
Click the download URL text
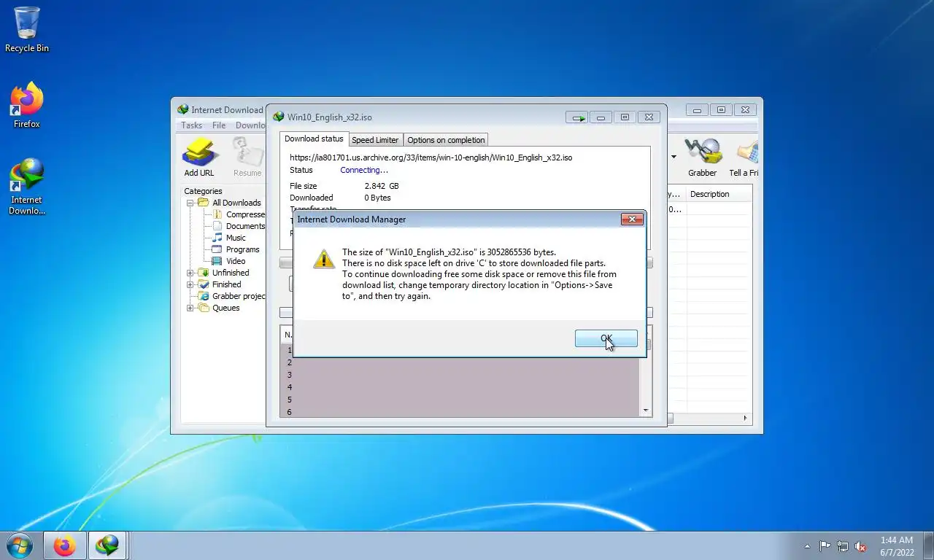click(x=431, y=157)
